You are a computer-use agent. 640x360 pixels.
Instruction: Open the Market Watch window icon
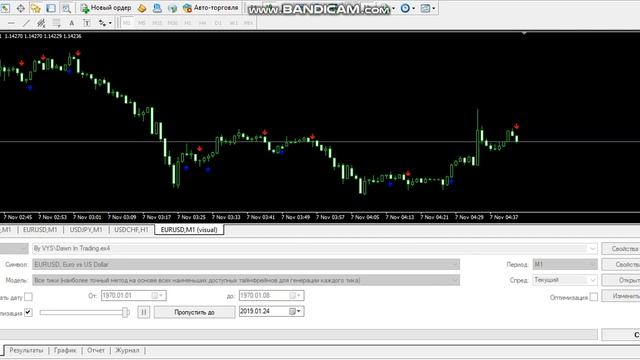click(x=5, y=8)
